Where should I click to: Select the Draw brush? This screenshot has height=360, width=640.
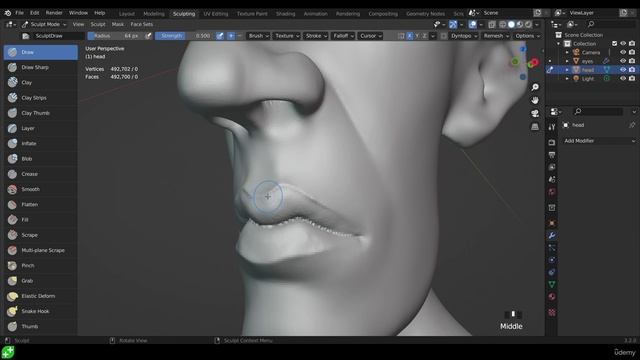pyautogui.click(x=40, y=52)
